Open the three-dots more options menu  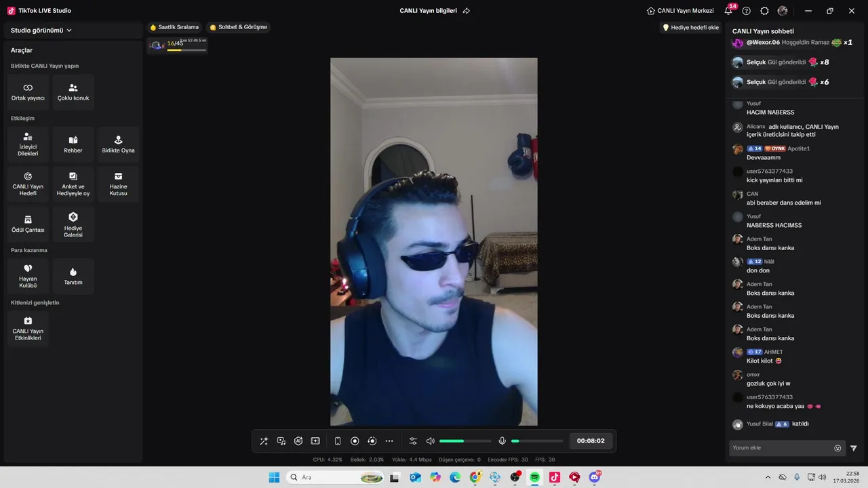pyautogui.click(x=389, y=441)
